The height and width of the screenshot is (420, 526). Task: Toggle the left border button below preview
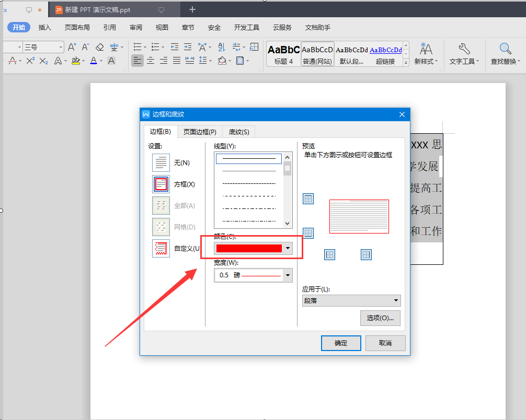pyautogui.click(x=330, y=255)
